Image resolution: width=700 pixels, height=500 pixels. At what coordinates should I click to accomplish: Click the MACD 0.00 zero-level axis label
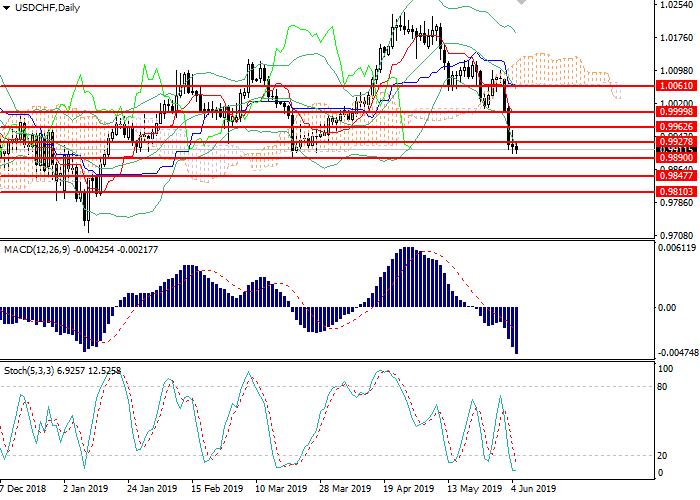(x=668, y=307)
